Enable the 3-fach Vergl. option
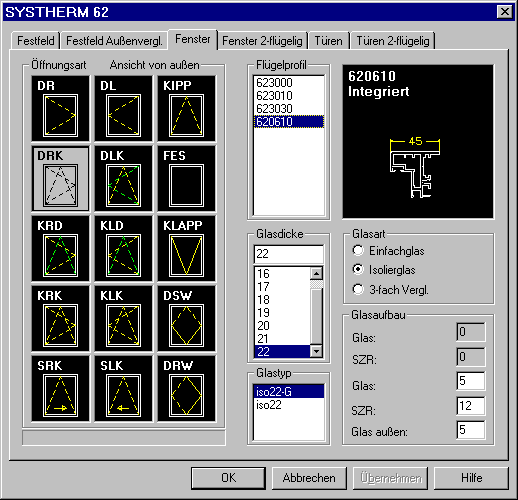 (358, 289)
